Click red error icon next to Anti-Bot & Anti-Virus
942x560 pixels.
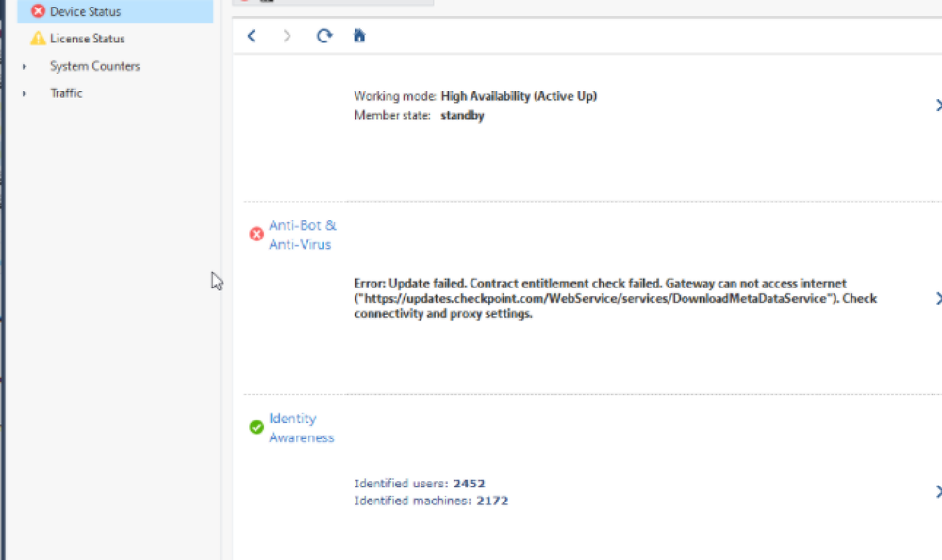pos(256,235)
